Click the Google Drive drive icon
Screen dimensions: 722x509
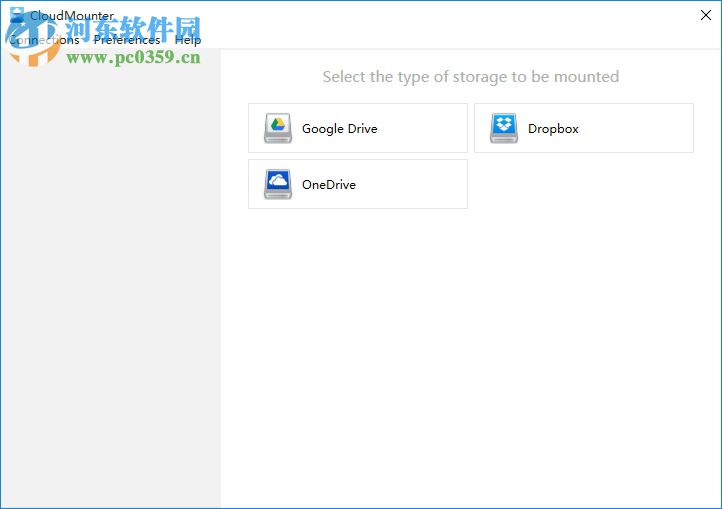(x=278, y=128)
